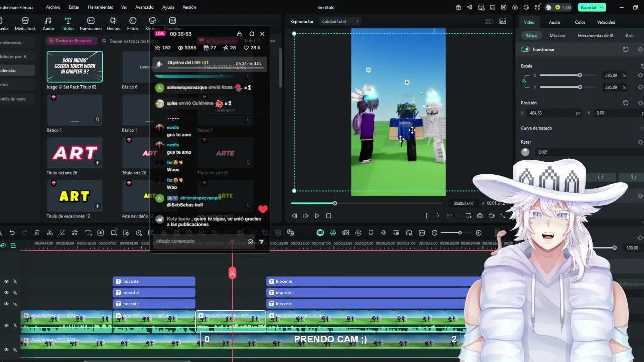Open the Filtros tab
644x362 pixels.
pos(133,24)
